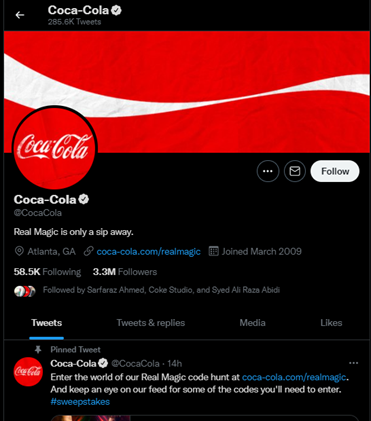Send a message via the envelope icon

click(x=295, y=171)
